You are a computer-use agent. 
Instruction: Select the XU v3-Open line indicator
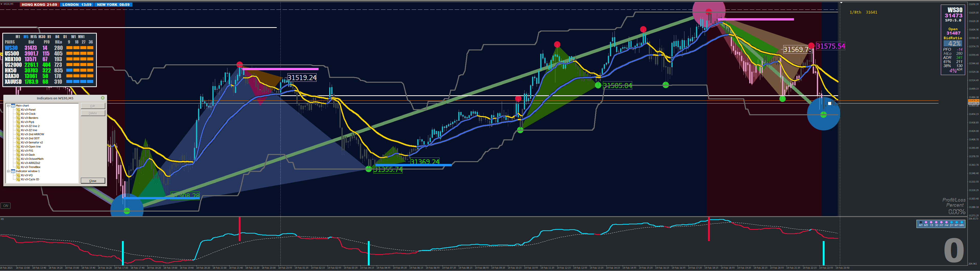[x=28, y=147]
